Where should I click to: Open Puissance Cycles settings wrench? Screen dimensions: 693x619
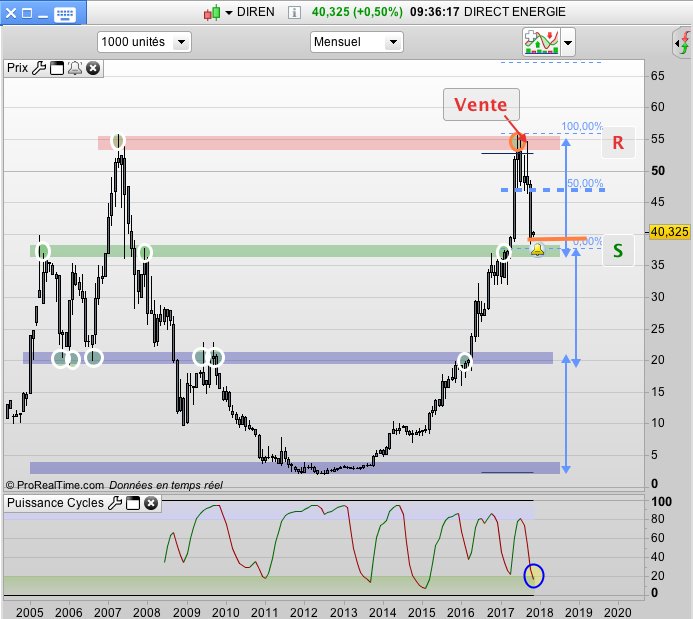pyautogui.click(x=115, y=503)
